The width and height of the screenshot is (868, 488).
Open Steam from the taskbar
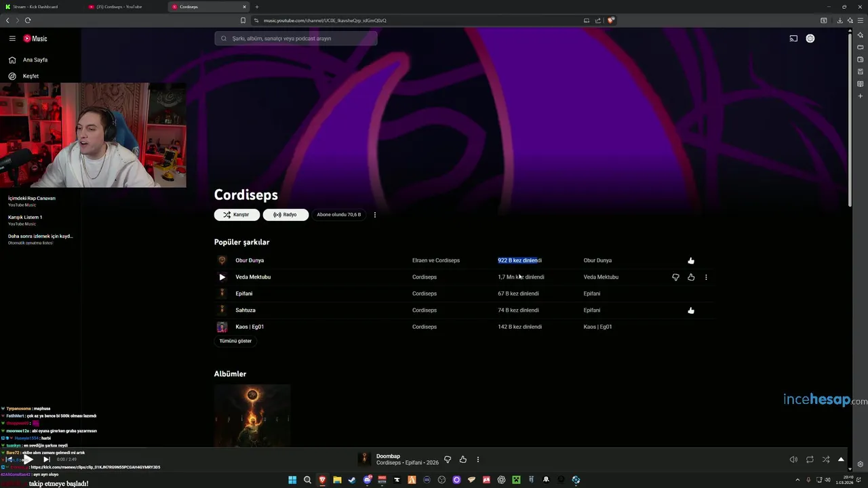coord(352,480)
